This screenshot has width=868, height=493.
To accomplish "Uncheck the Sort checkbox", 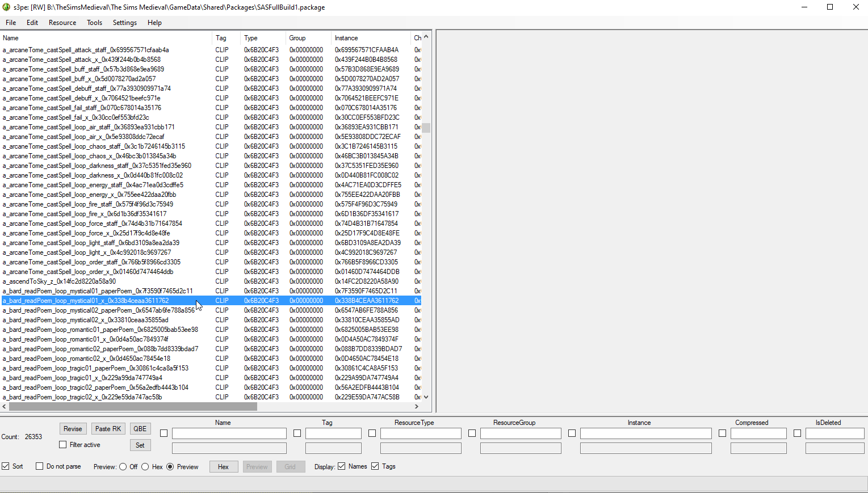I will pyautogui.click(x=6, y=466).
